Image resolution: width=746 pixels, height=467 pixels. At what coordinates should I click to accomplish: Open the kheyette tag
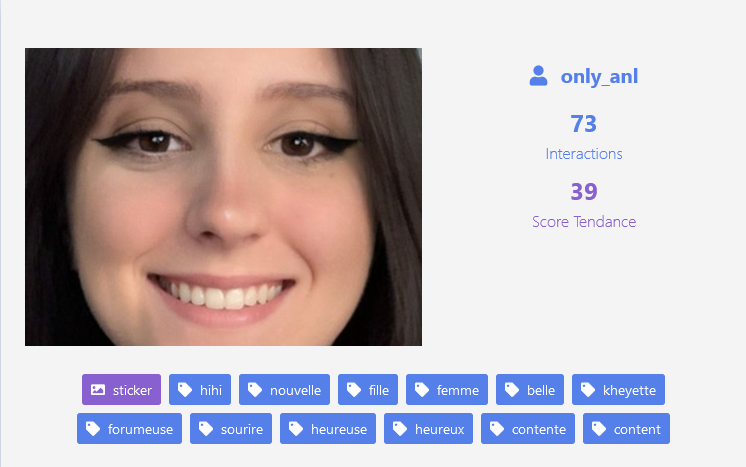click(x=618, y=389)
